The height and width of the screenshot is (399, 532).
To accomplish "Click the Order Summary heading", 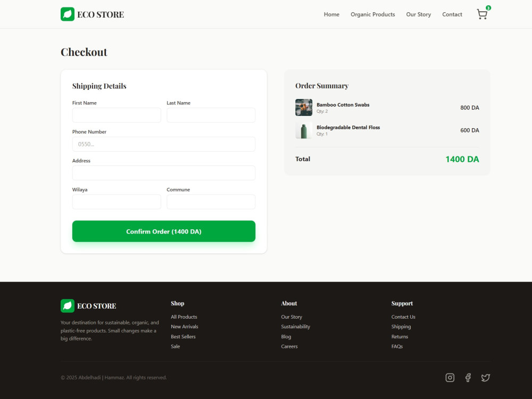I will point(322,86).
